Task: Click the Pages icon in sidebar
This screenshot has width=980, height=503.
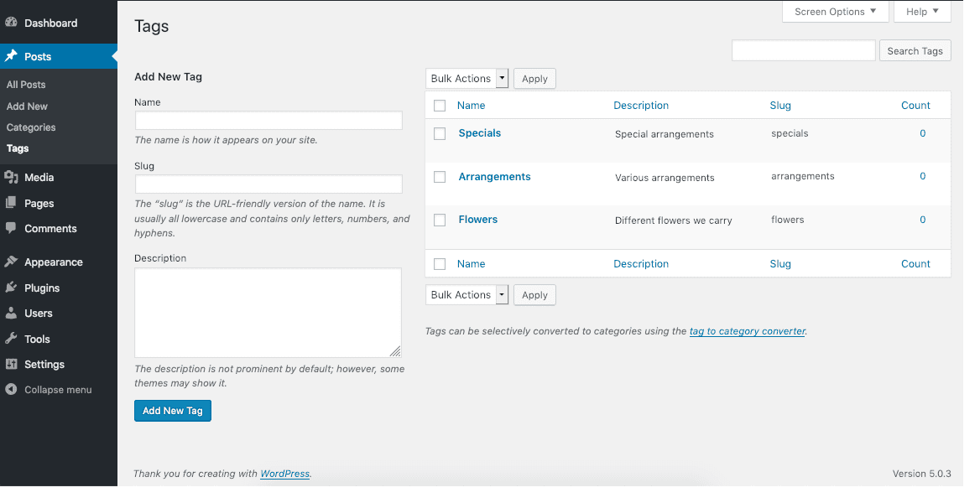Action: (x=12, y=203)
